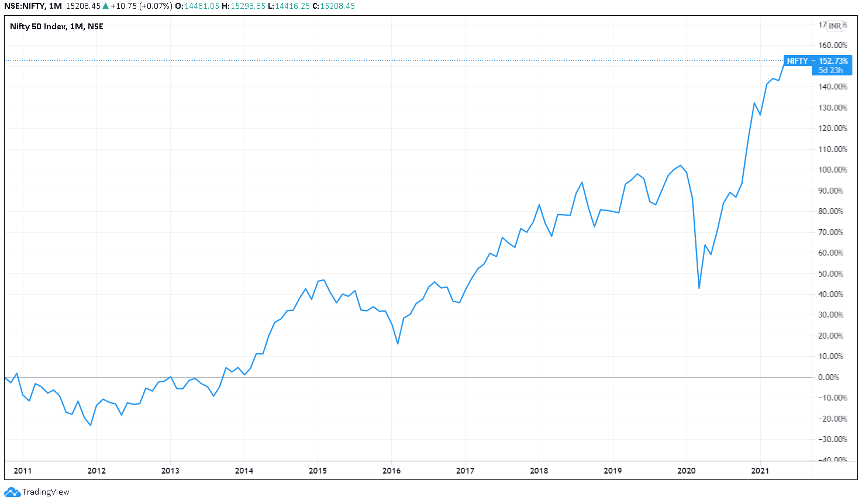
Task: Click the 2013 time axis label
Action: click(x=170, y=471)
